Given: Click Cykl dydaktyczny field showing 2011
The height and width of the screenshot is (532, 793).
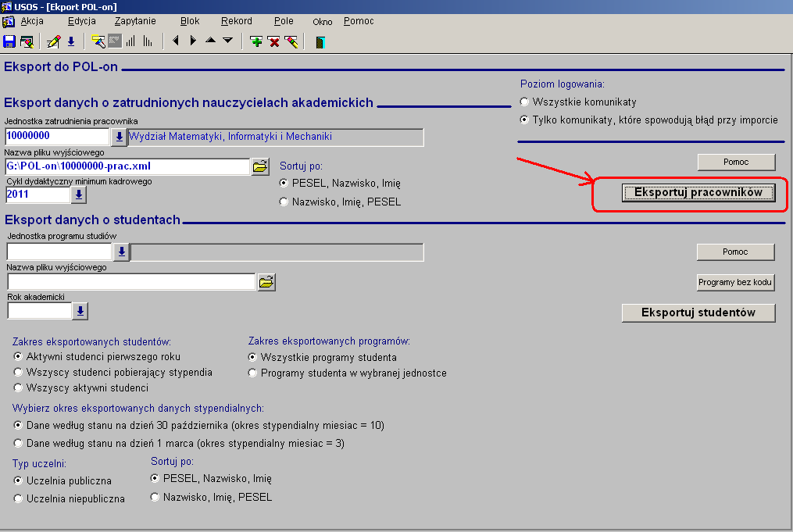Looking at the screenshot, I should [x=38, y=195].
